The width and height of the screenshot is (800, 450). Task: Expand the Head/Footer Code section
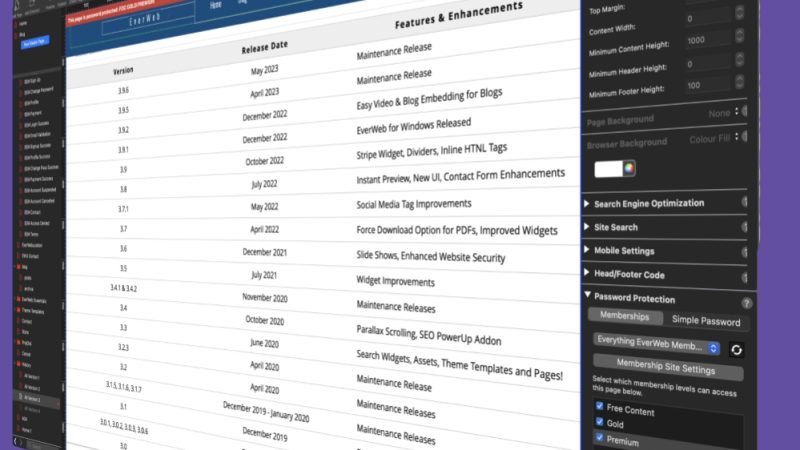pyautogui.click(x=587, y=272)
